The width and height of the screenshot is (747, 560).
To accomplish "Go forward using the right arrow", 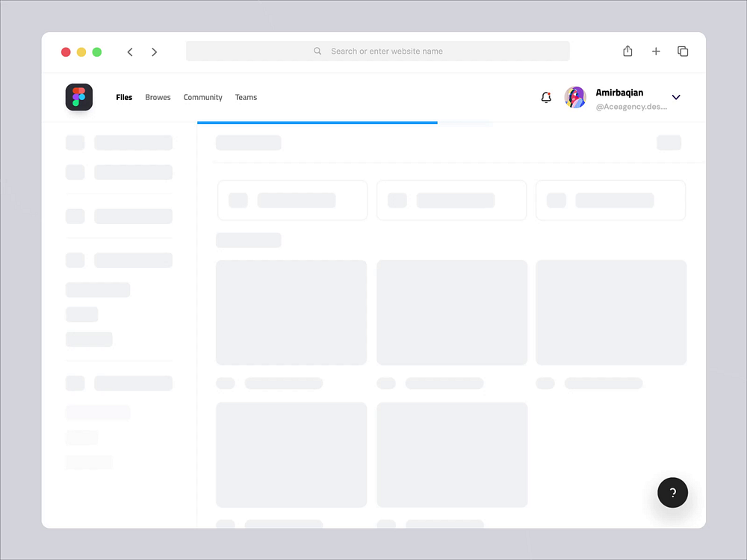I will (154, 52).
